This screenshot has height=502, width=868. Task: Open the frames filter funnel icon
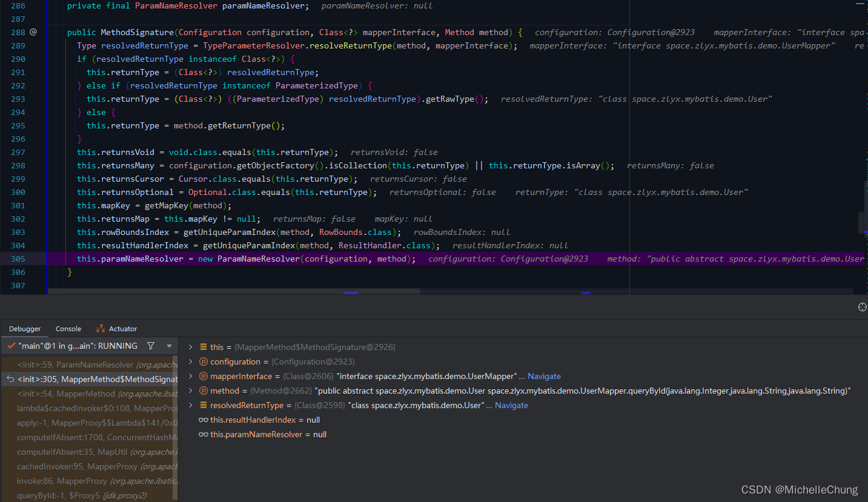(151, 346)
